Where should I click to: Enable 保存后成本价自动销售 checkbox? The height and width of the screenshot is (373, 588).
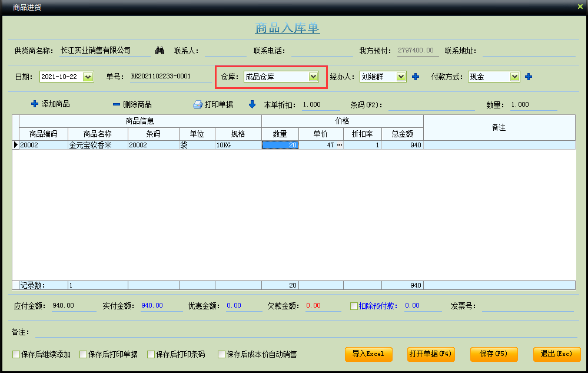pos(221,354)
